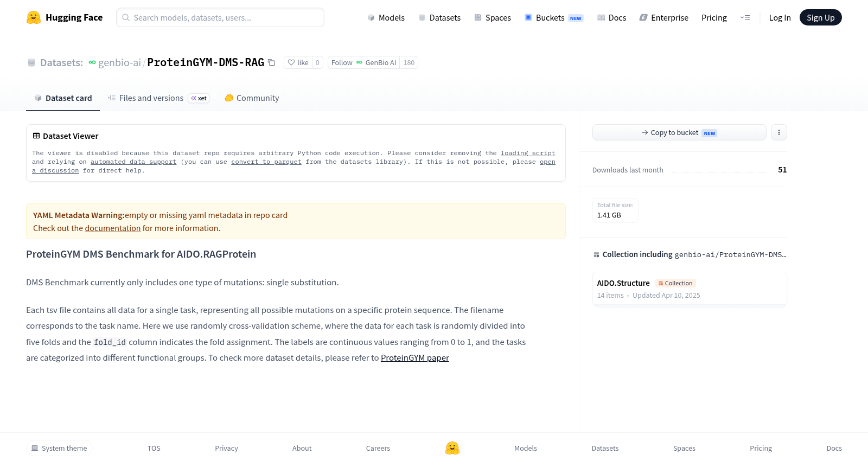868x467 pixels.
Task: Click the xet badge on Files and versions
Action: 199,98
